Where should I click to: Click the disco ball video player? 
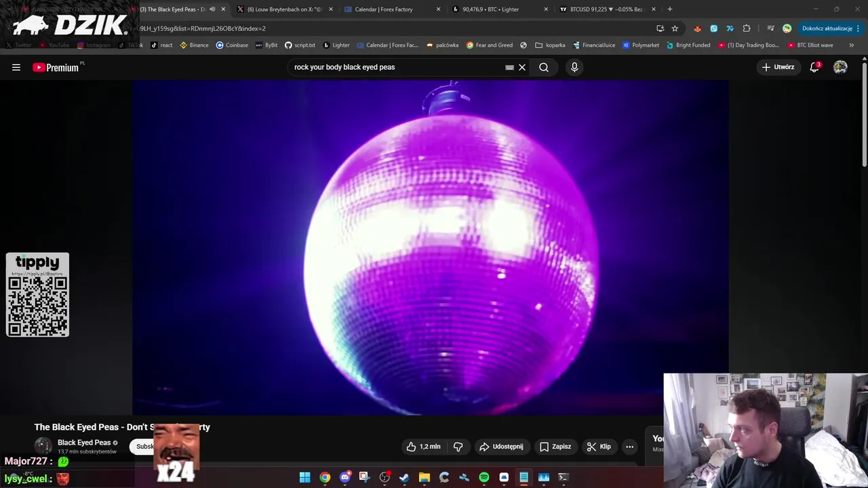pos(431,247)
